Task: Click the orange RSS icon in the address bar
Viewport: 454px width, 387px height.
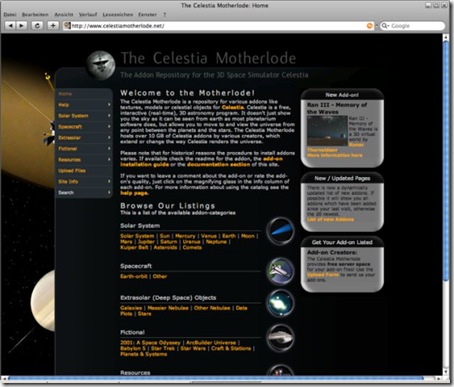Action: tap(370, 26)
